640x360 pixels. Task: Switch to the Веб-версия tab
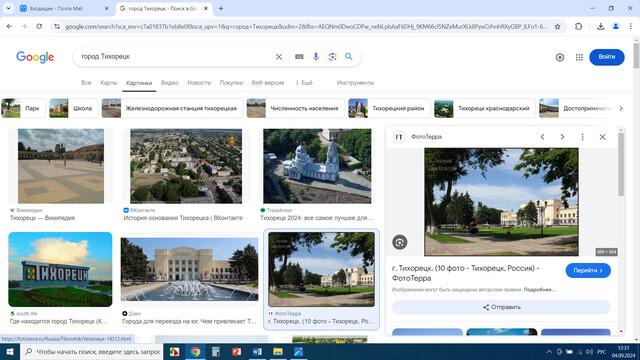click(x=268, y=82)
